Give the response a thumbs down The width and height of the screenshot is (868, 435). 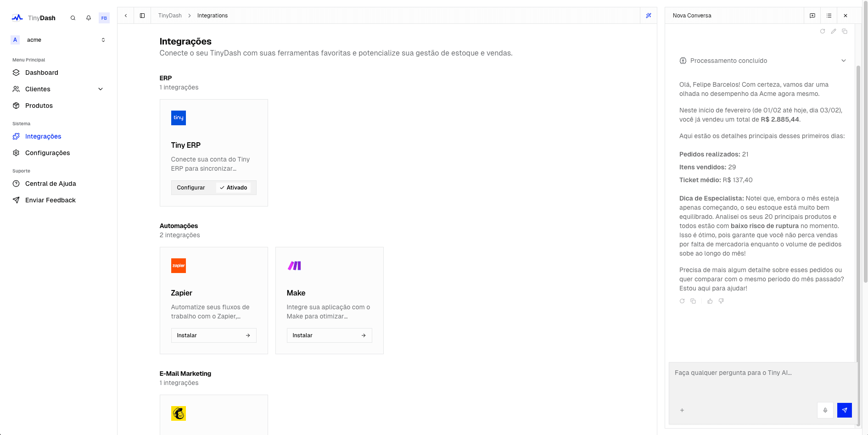721,301
